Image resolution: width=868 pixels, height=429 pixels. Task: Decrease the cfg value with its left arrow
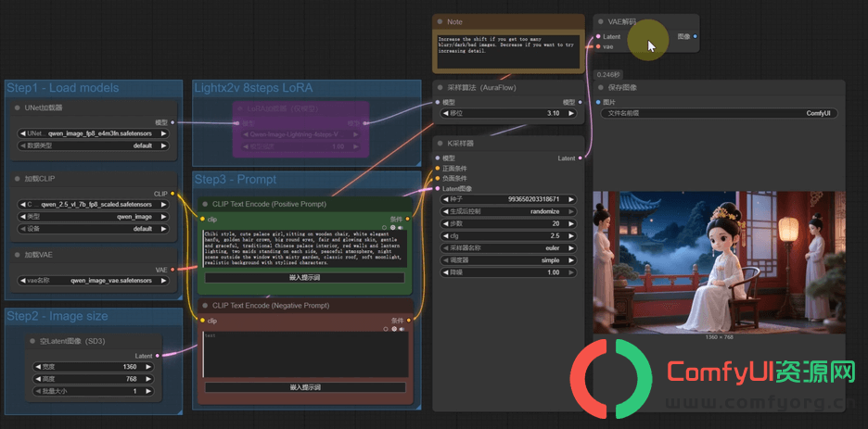click(445, 236)
